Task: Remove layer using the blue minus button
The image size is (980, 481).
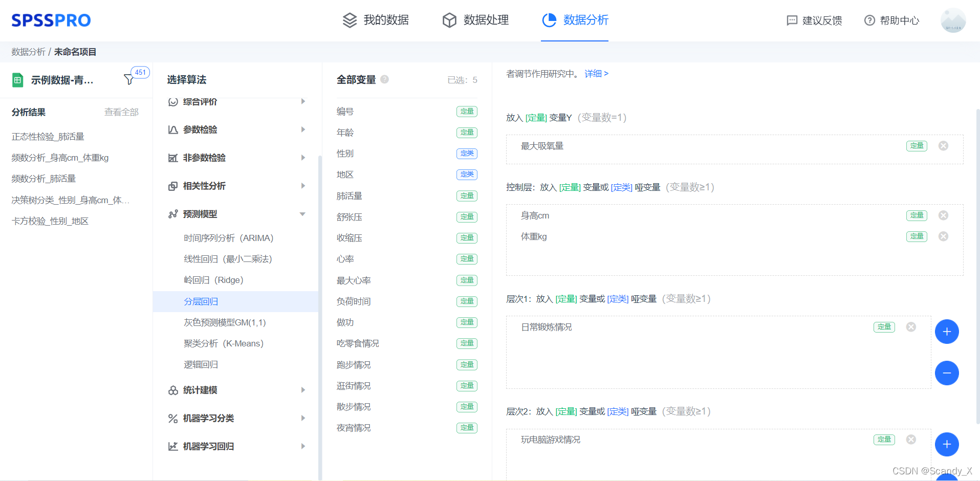Action: [947, 373]
